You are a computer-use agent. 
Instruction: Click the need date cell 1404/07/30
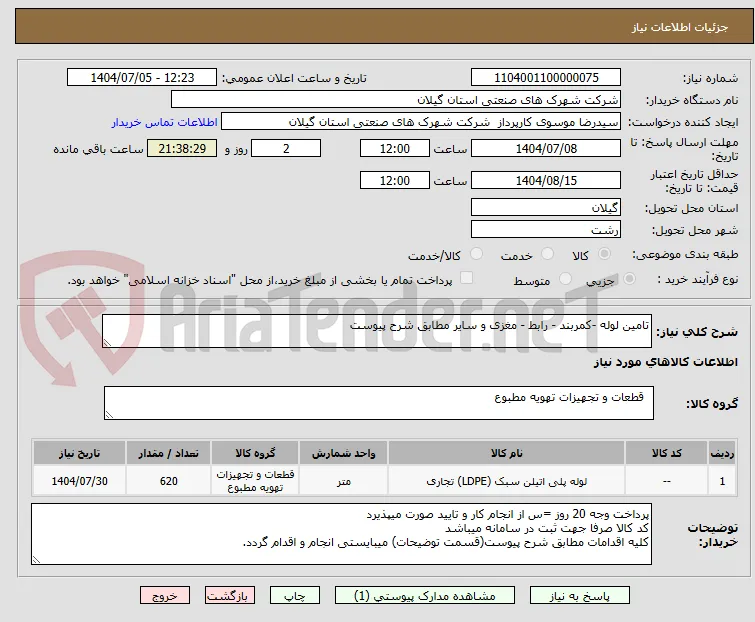point(79,480)
